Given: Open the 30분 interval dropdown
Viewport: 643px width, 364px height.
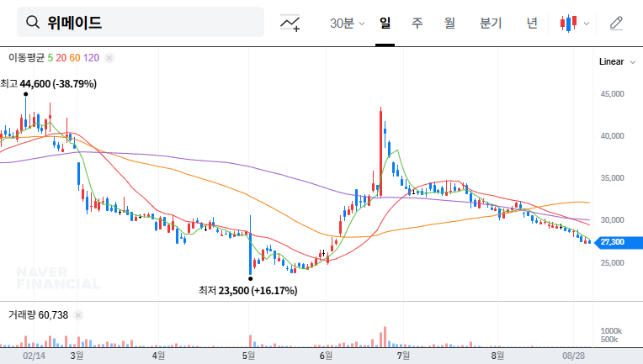Looking at the screenshot, I should pos(347,24).
